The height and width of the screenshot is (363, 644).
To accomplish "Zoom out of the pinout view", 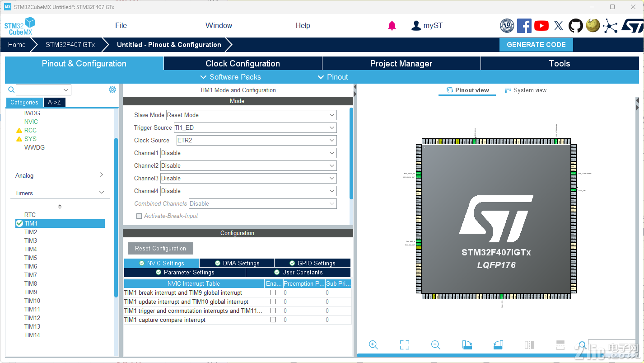I will tap(436, 345).
